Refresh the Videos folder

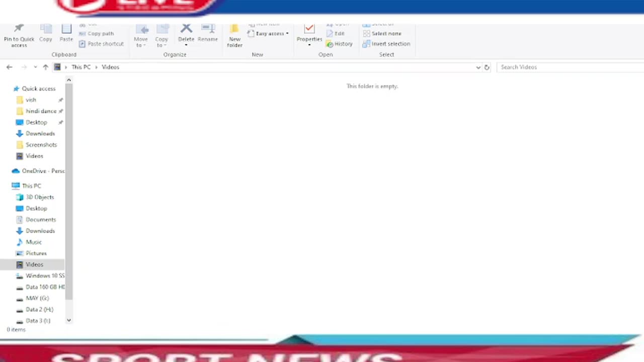487,67
